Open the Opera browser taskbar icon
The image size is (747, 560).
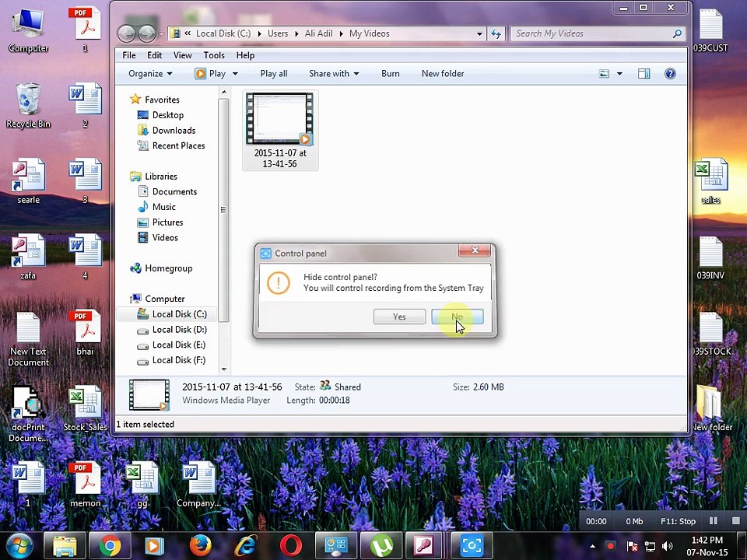[x=290, y=546]
